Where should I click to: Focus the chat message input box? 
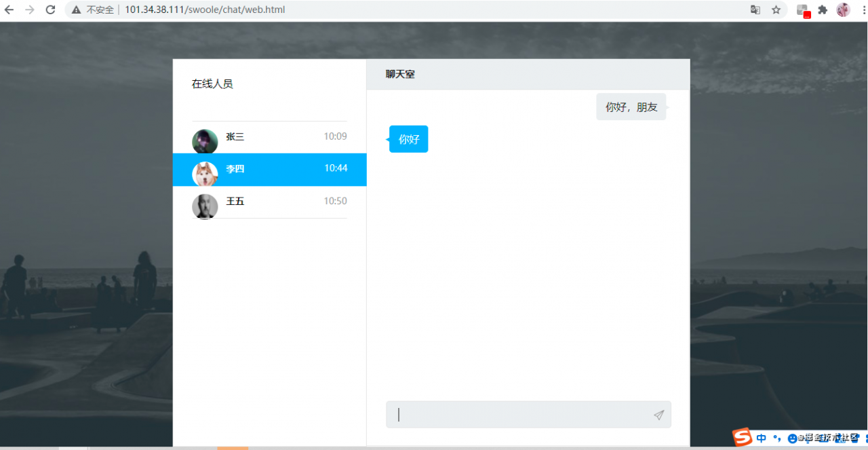(x=528, y=415)
